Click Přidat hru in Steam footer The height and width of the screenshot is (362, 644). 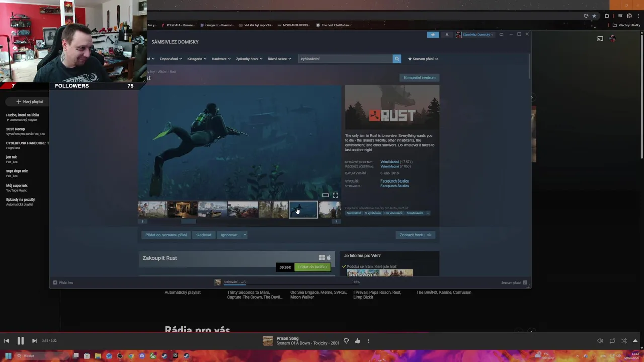pos(63,282)
